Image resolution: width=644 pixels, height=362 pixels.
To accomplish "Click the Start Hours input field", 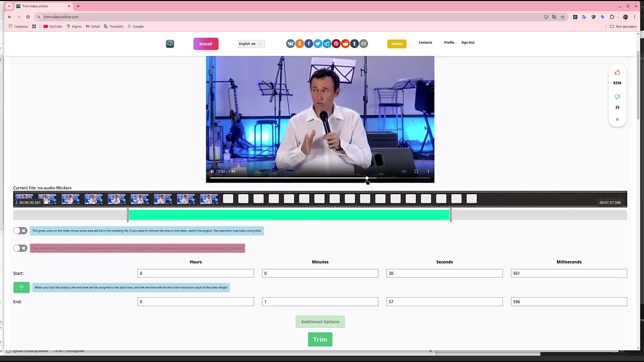I will point(196,274).
